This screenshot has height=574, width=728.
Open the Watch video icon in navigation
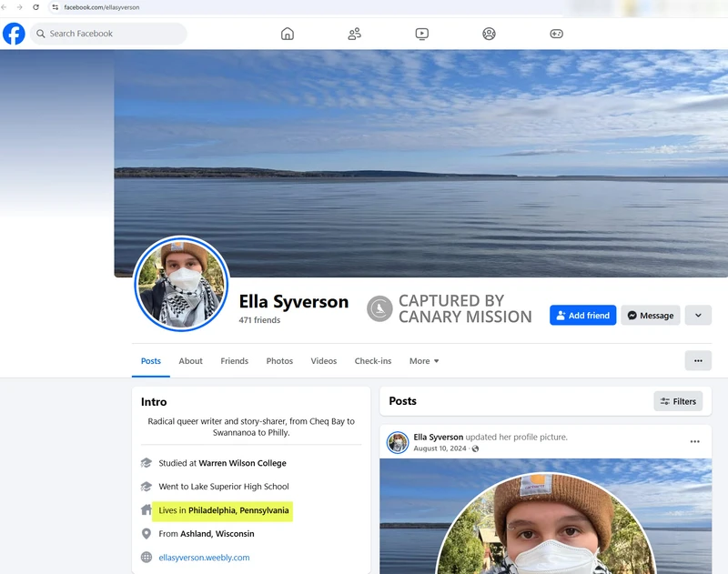(x=422, y=34)
